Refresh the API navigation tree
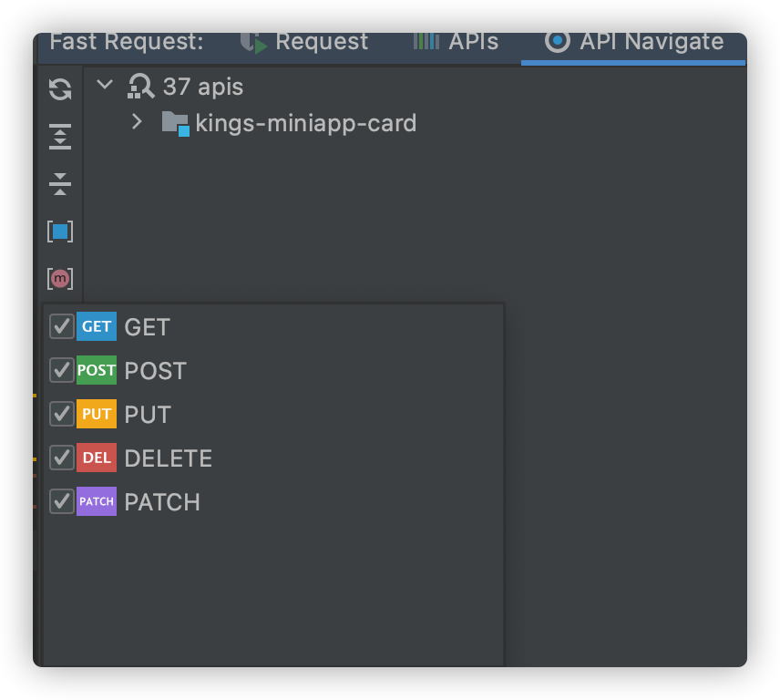The height and width of the screenshot is (700, 780). pyautogui.click(x=59, y=90)
